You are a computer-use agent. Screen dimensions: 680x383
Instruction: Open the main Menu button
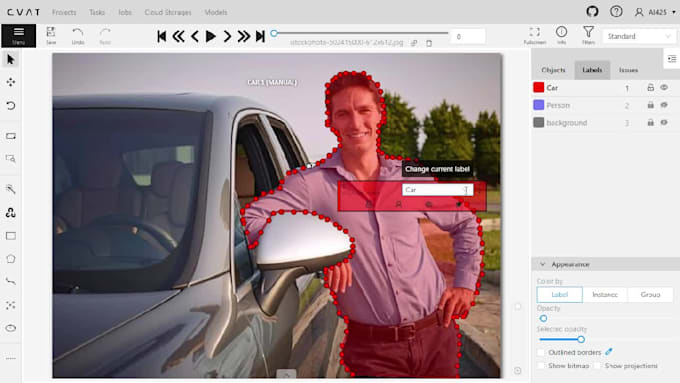(x=19, y=36)
